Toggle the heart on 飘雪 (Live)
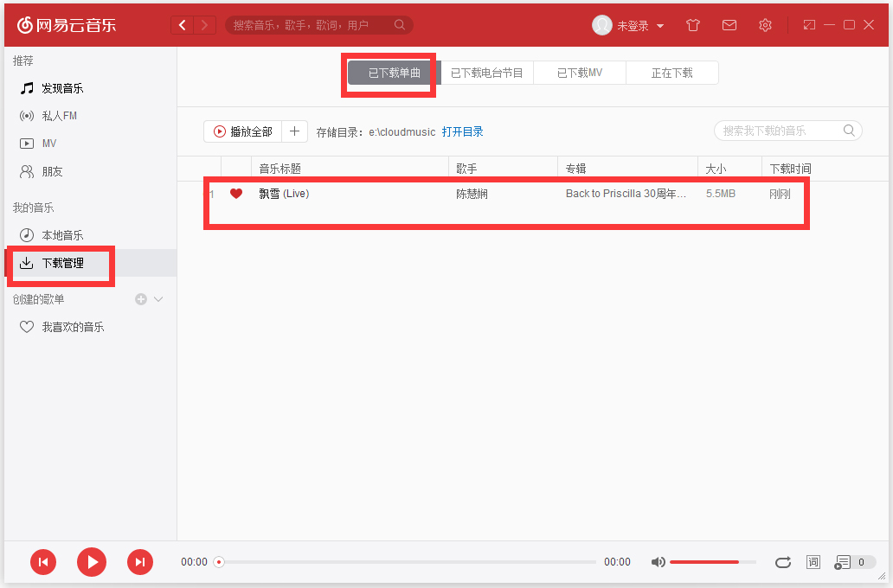Image resolution: width=893 pixels, height=588 pixels. [236, 194]
